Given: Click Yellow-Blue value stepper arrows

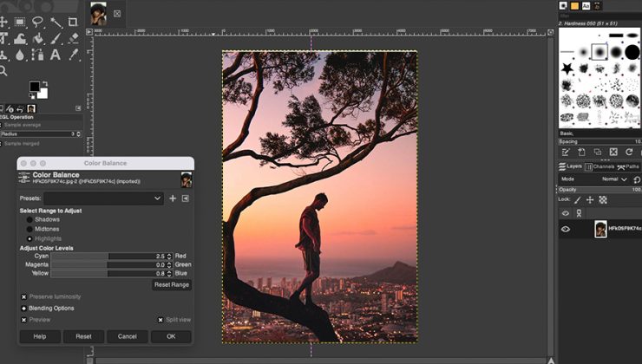Looking at the screenshot, I should point(169,274).
